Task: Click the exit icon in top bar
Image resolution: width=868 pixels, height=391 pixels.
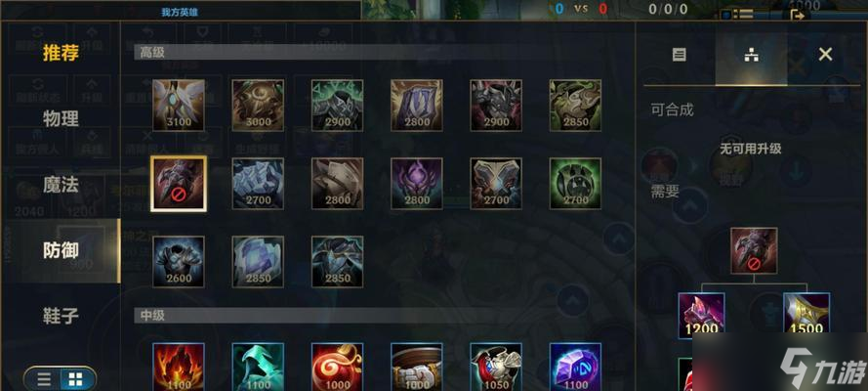Action: 797,15
